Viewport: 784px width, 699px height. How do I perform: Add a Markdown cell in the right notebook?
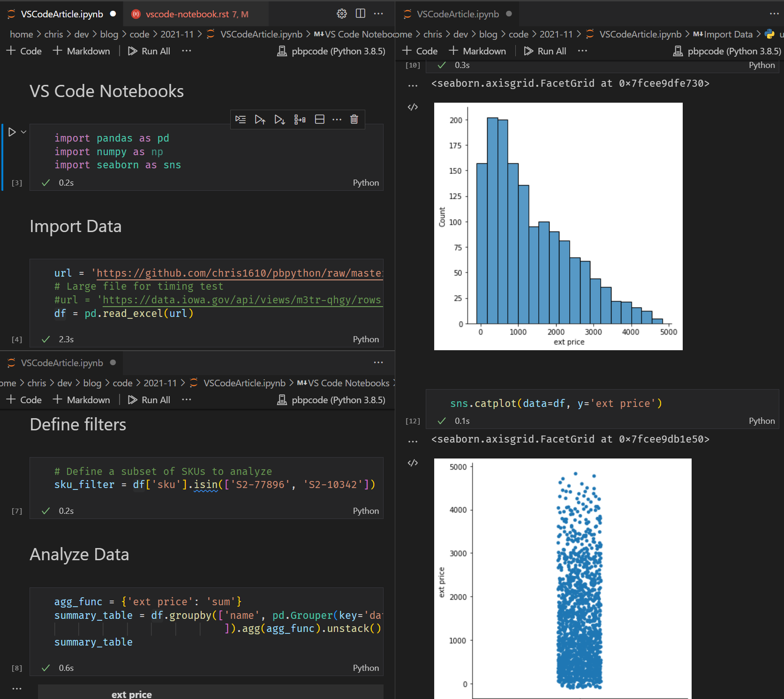tap(478, 51)
